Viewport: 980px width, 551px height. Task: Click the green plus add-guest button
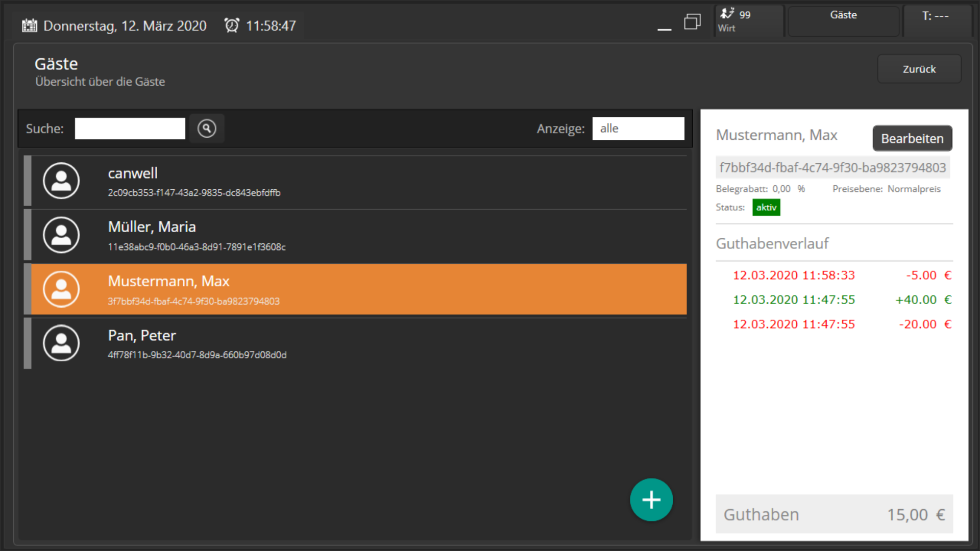tap(651, 499)
